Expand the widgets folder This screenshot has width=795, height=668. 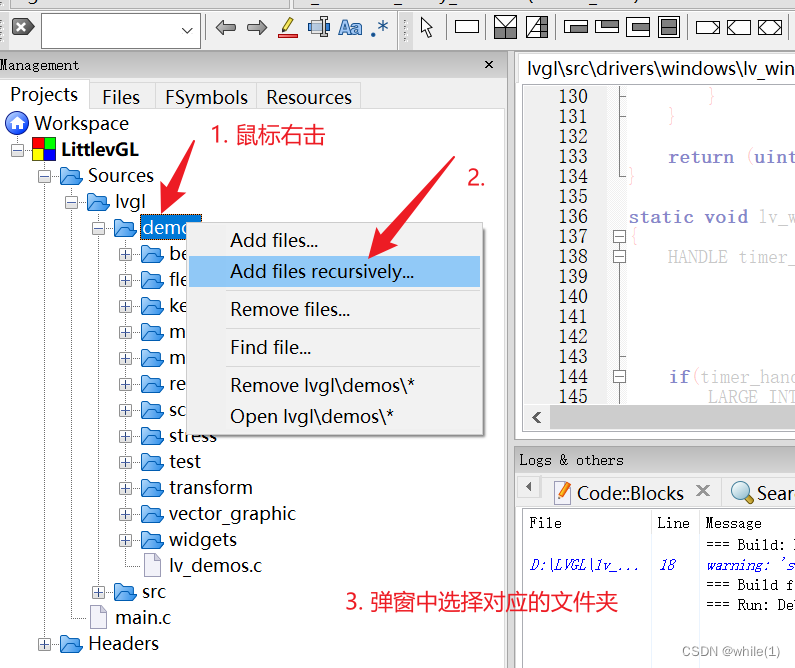click(x=125, y=540)
